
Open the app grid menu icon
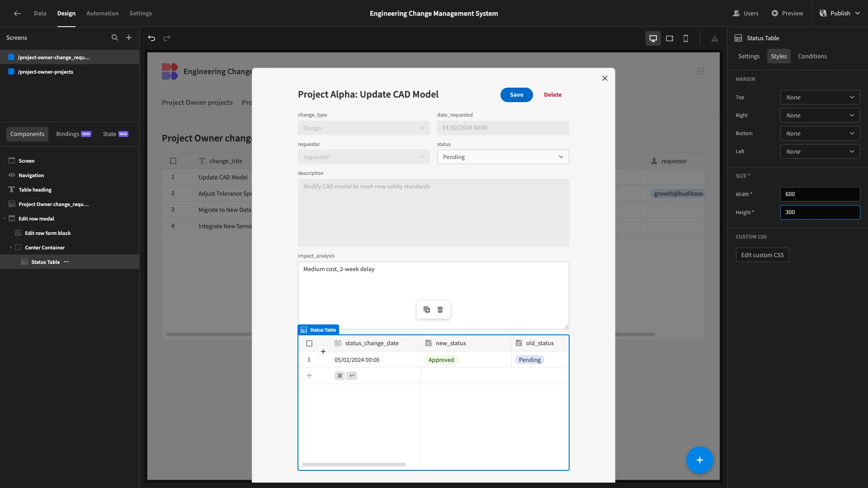pyautogui.click(x=701, y=71)
